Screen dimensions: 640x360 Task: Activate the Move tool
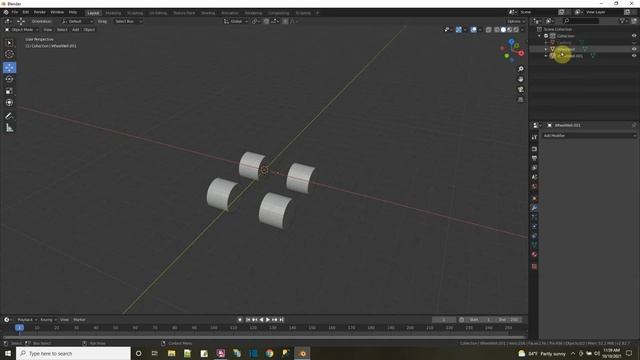(9, 67)
